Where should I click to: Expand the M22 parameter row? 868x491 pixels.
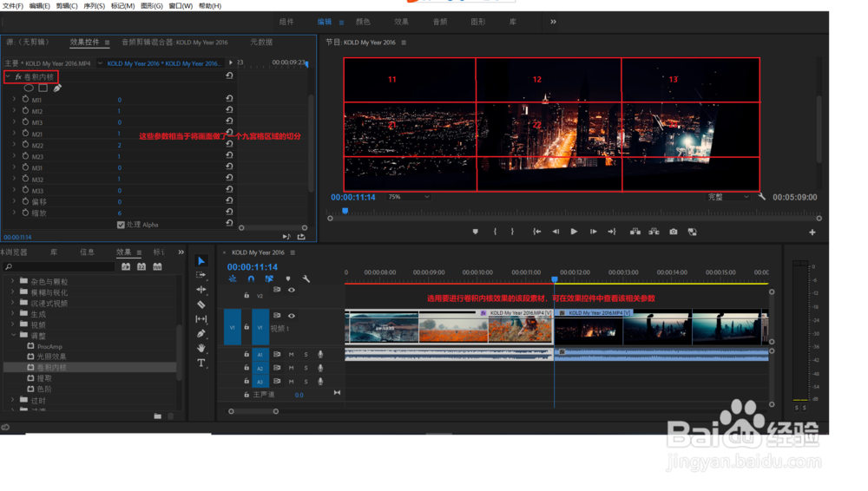pyautogui.click(x=15, y=145)
